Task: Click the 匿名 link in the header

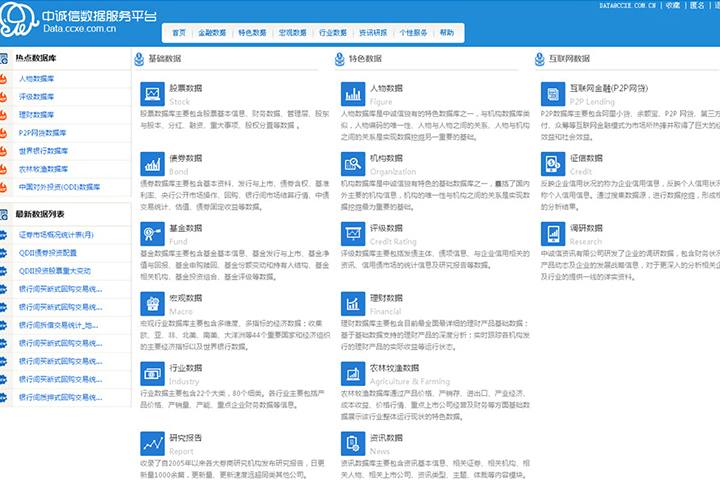Action: click(697, 6)
